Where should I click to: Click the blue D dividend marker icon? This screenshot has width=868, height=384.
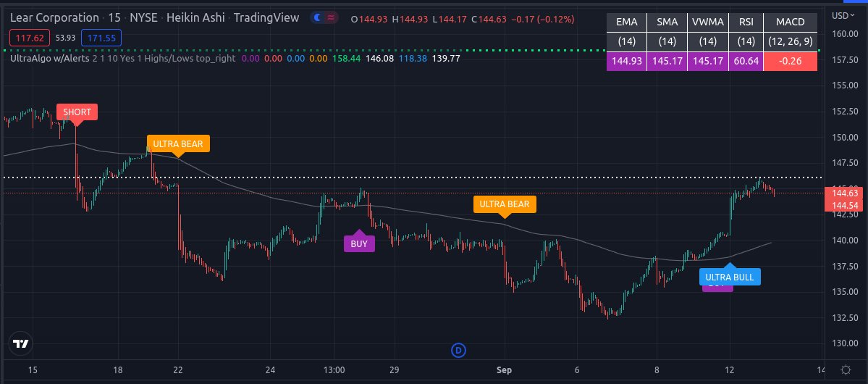(458, 350)
